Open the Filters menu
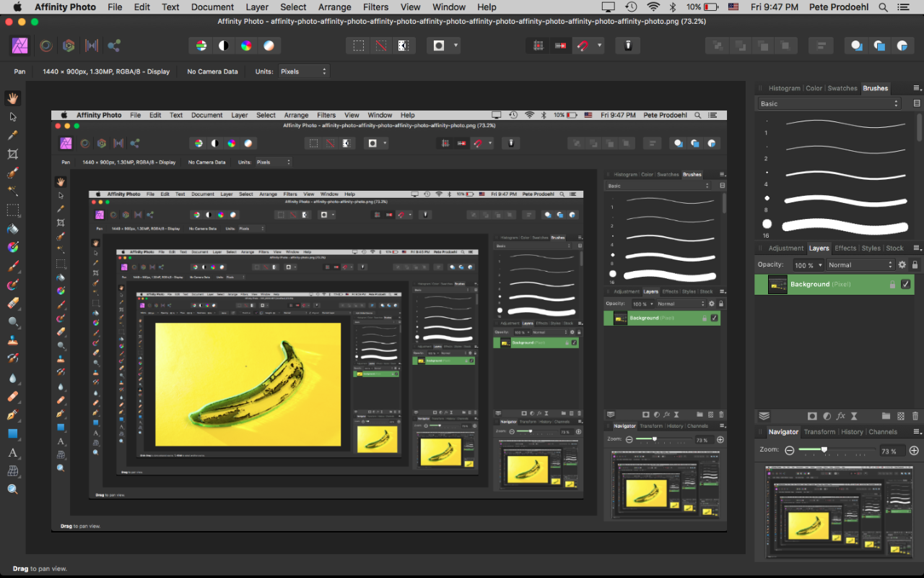The height and width of the screenshot is (578, 924). (376, 7)
